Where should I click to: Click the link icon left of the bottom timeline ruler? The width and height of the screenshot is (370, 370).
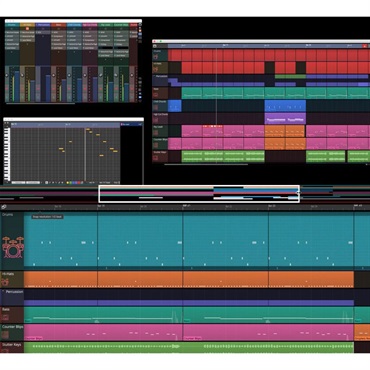point(4,207)
